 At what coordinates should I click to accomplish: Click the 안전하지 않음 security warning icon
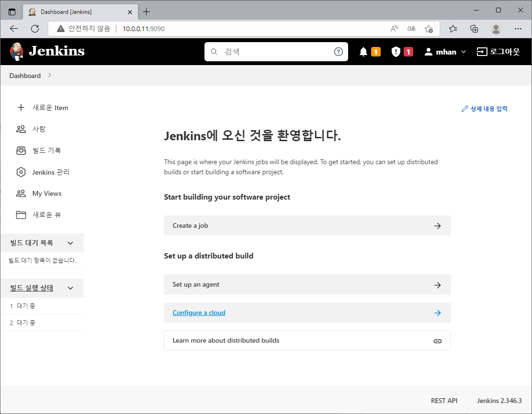(x=61, y=29)
